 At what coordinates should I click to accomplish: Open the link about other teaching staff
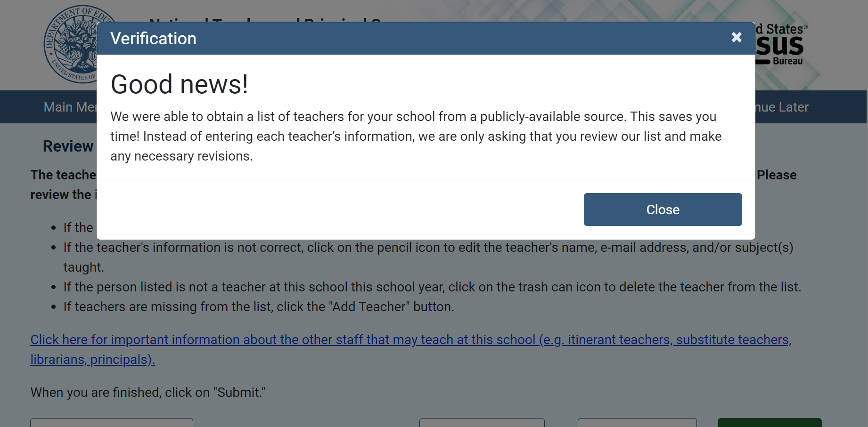[x=410, y=340]
